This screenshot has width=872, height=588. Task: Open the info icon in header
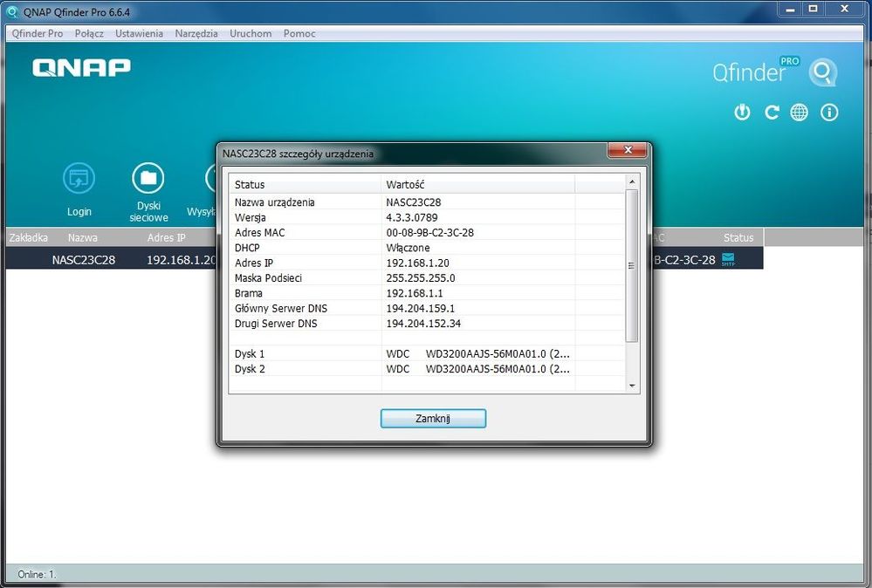pos(829,113)
